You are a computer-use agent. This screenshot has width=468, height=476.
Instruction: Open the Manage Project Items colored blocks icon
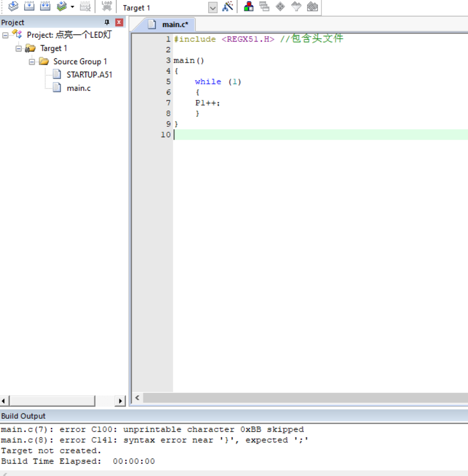click(x=249, y=6)
